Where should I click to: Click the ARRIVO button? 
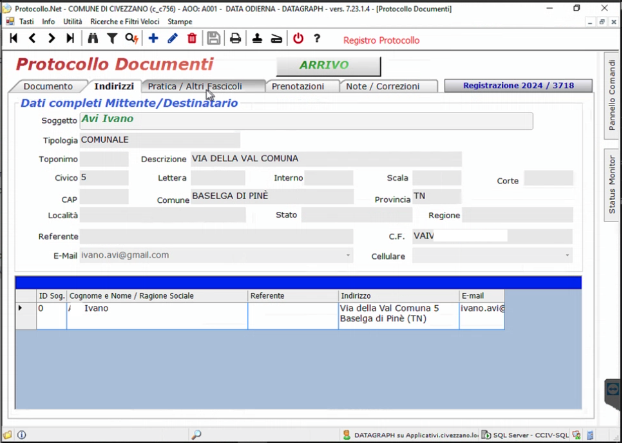[327, 66]
